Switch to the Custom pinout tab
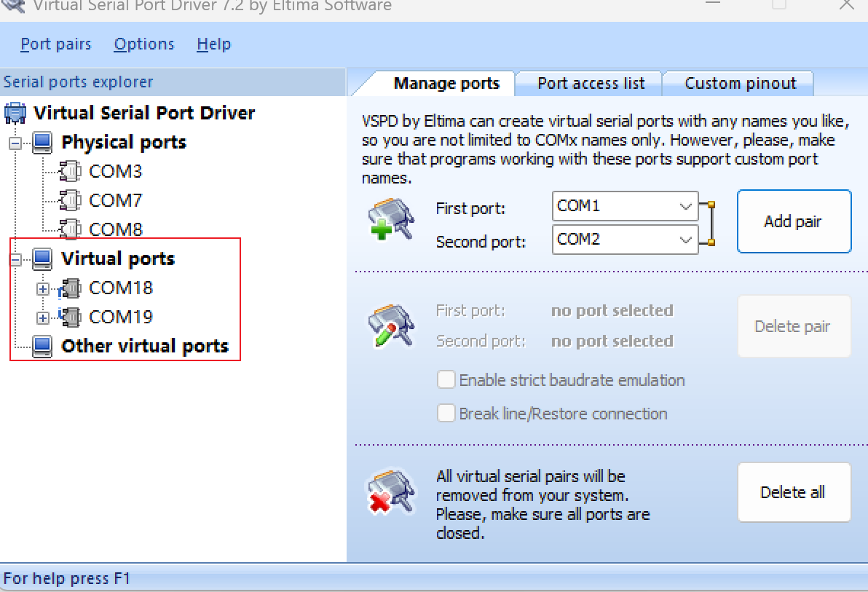This screenshot has height=592, width=868. (x=740, y=84)
